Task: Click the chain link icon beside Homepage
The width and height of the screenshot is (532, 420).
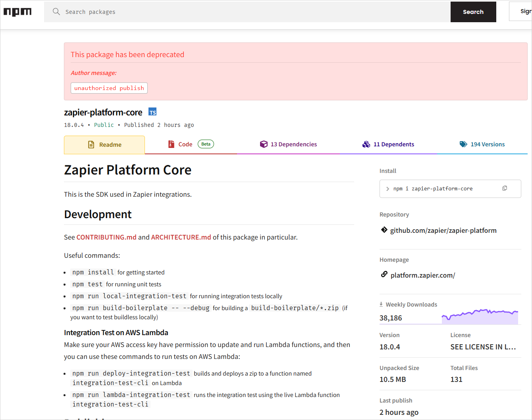Action: pyautogui.click(x=384, y=274)
